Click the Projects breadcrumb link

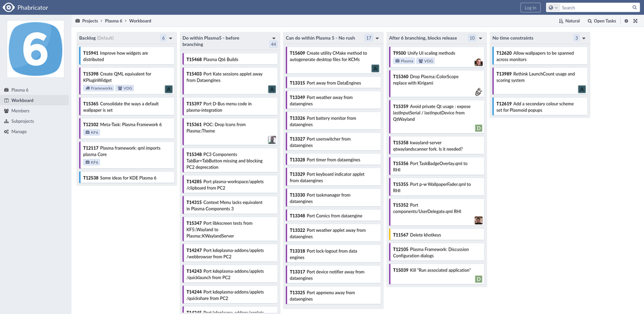[x=90, y=21]
